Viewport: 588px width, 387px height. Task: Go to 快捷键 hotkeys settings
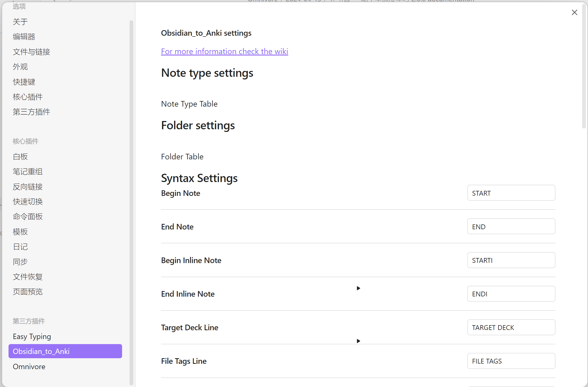pos(24,82)
